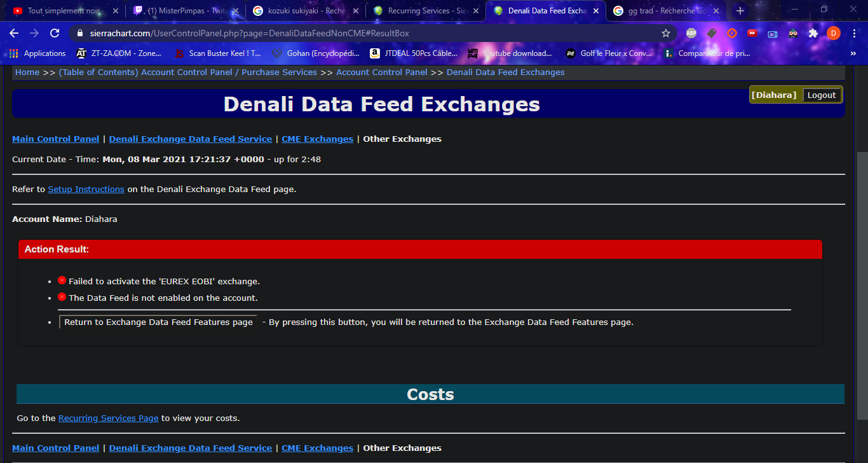
Task: Click the [Diahara] username label
Action: coord(774,95)
